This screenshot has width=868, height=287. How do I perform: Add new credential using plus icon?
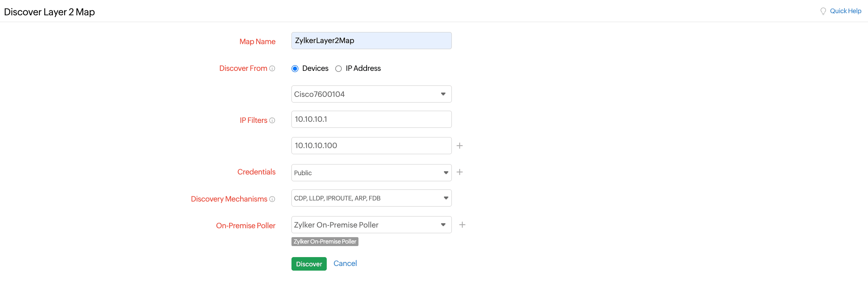coord(460,172)
